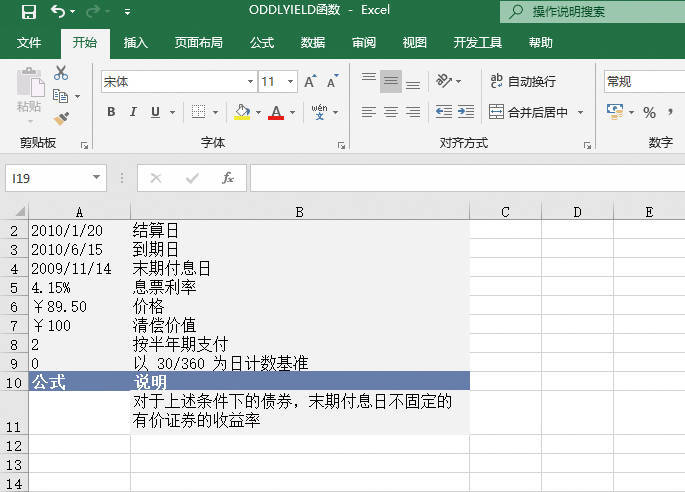Open the font name dropdown 宋体
Viewport: 685px width, 492px height.
point(250,82)
